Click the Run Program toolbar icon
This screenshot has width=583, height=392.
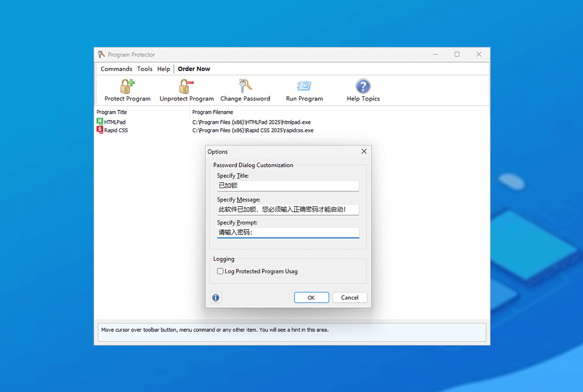(304, 86)
